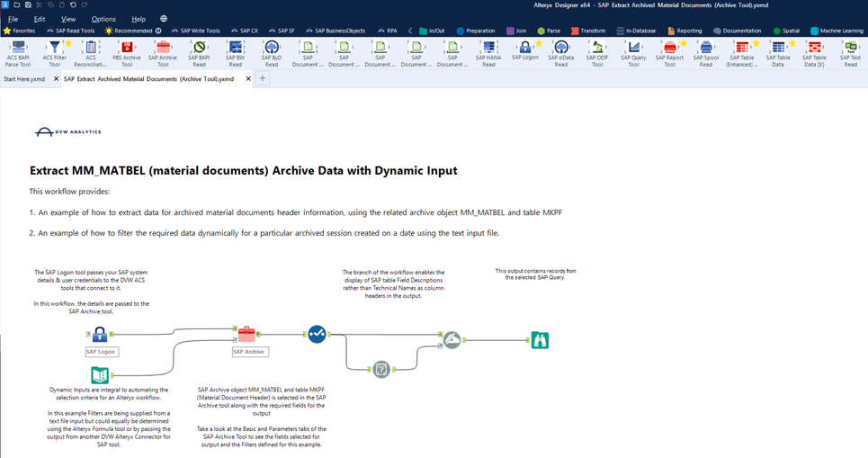This screenshot has height=458, width=868.
Task: Open the Edit menu
Action: point(40,19)
